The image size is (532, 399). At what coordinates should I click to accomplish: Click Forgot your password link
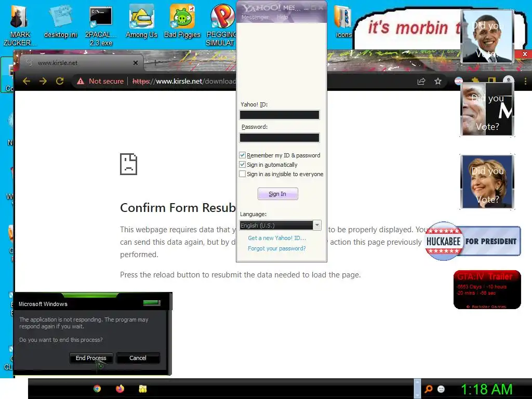click(276, 248)
